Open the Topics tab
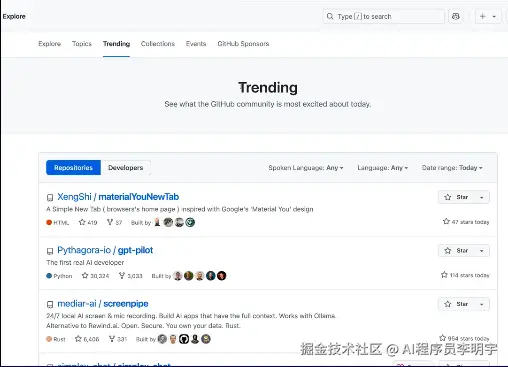The width and height of the screenshot is (508, 367). click(82, 44)
